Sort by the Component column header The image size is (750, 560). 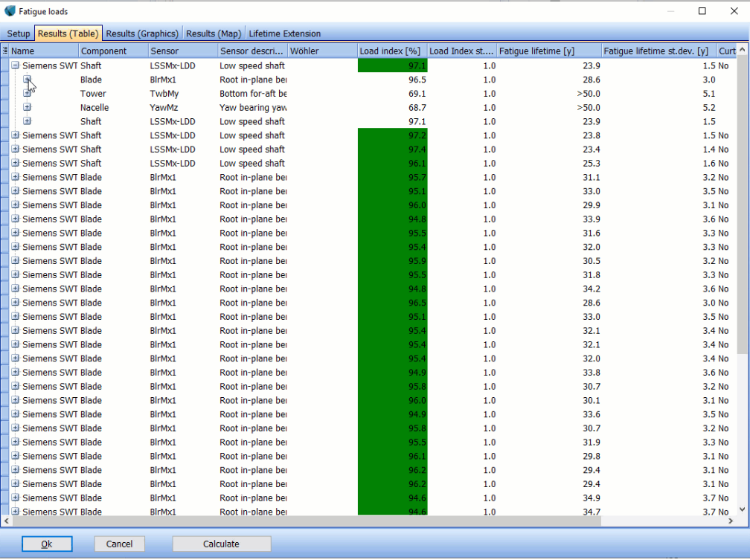pos(113,51)
